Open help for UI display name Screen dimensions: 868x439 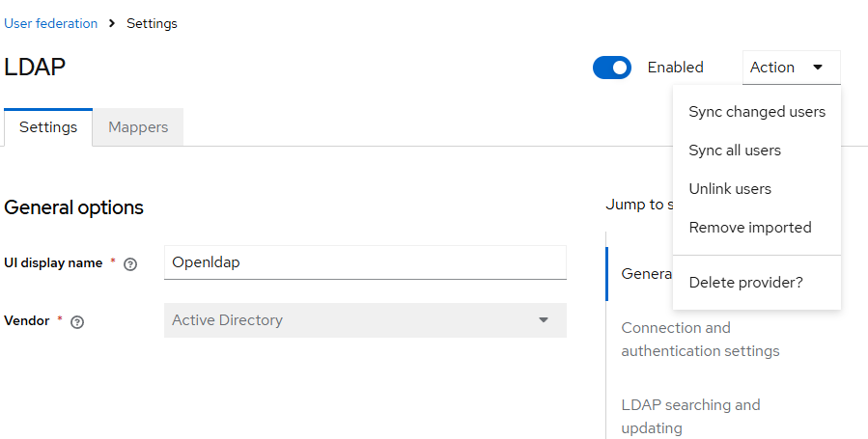(x=130, y=264)
